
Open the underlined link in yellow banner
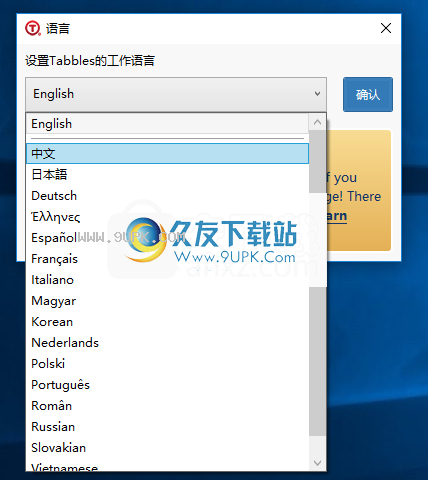pyautogui.click(x=337, y=216)
